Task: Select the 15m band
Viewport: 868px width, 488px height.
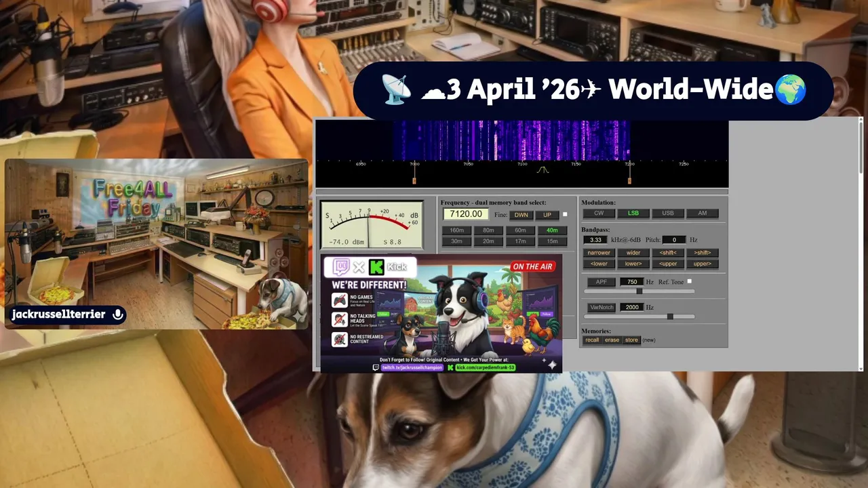Action: pos(552,241)
